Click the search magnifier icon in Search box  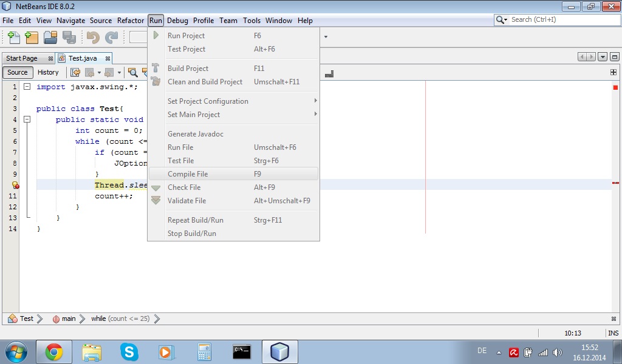pyautogui.click(x=501, y=20)
